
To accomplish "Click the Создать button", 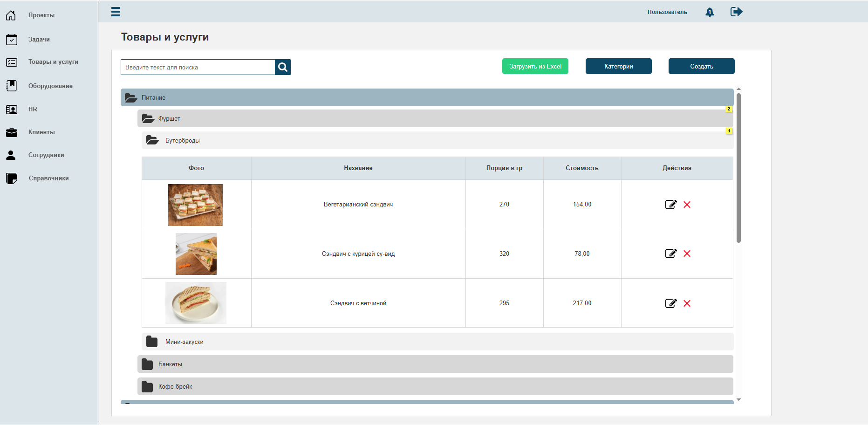I will [x=701, y=66].
